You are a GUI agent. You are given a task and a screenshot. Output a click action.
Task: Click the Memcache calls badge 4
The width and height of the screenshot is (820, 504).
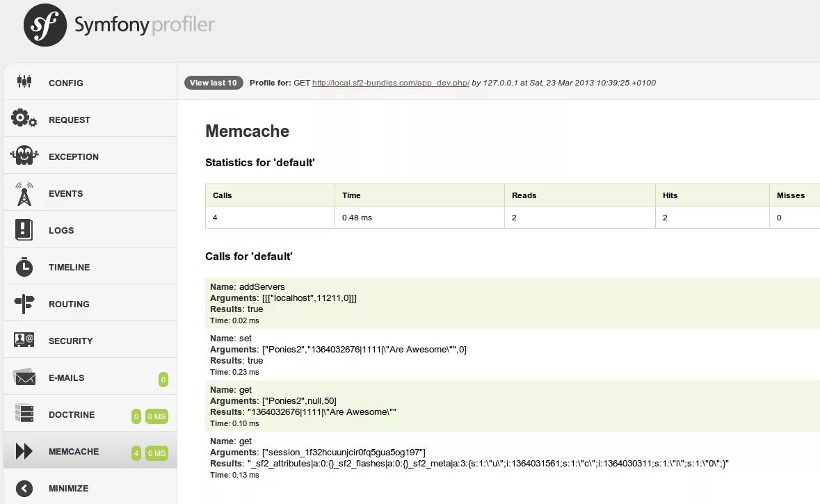pos(136,453)
